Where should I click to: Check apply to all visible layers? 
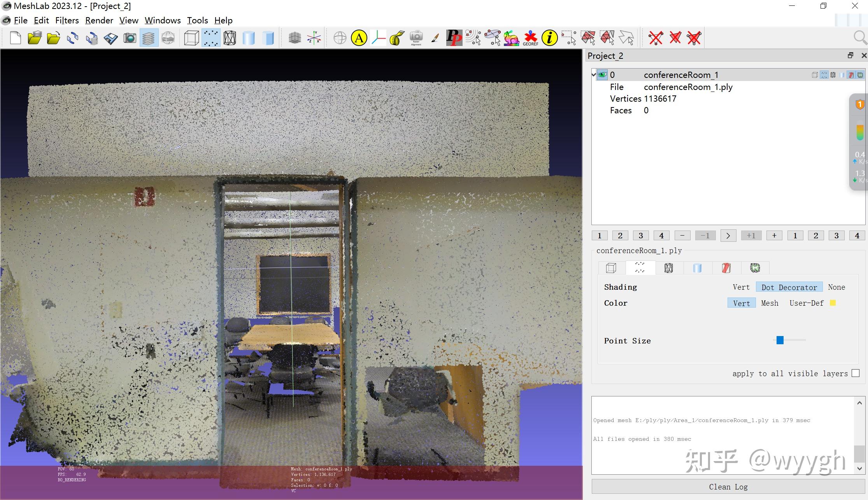(x=856, y=373)
